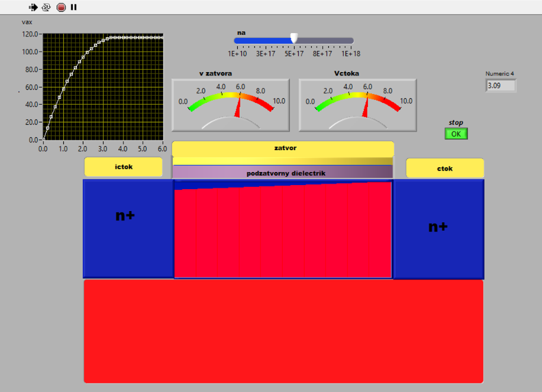Click the 10.0 mark on the v zatvora gauge

[279, 101]
